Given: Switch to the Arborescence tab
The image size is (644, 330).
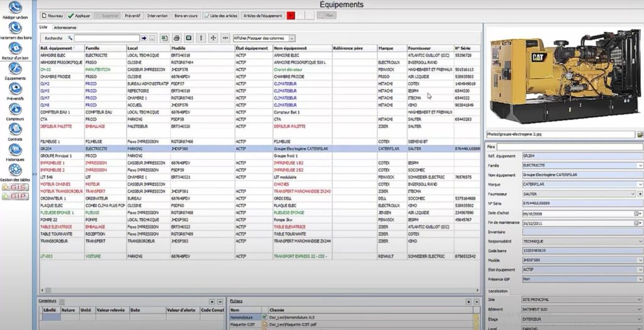Looking at the screenshot, I should [x=65, y=28].
